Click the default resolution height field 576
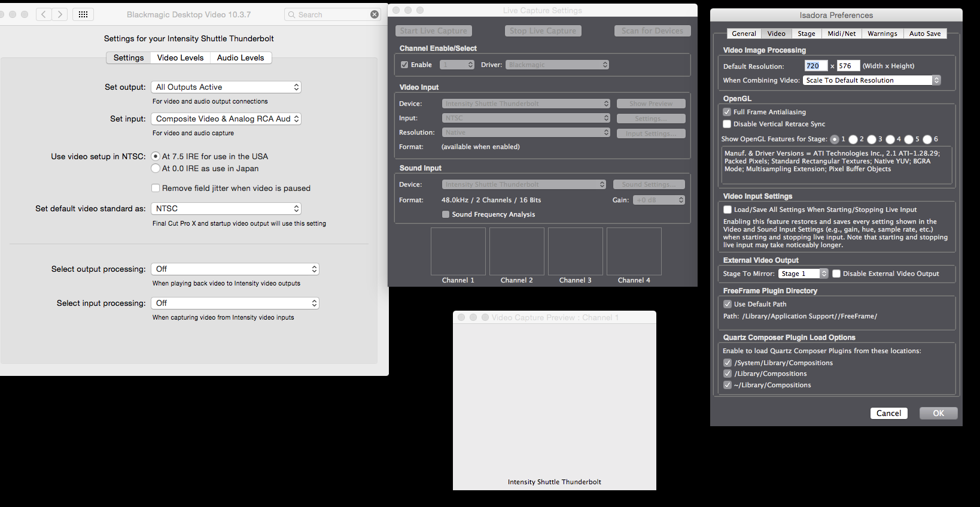The height and width of the screenshot is (507, 980). (848, 66)
